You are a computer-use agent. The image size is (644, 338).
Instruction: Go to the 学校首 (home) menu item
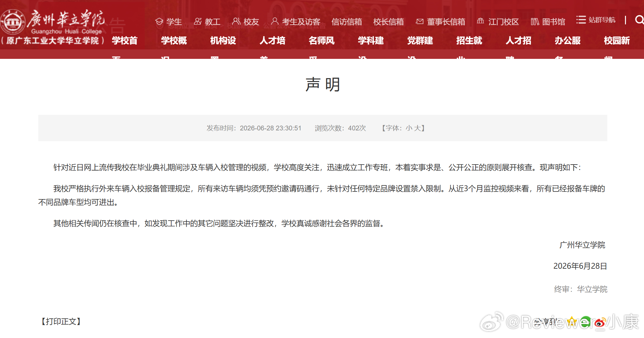point(125,41)
